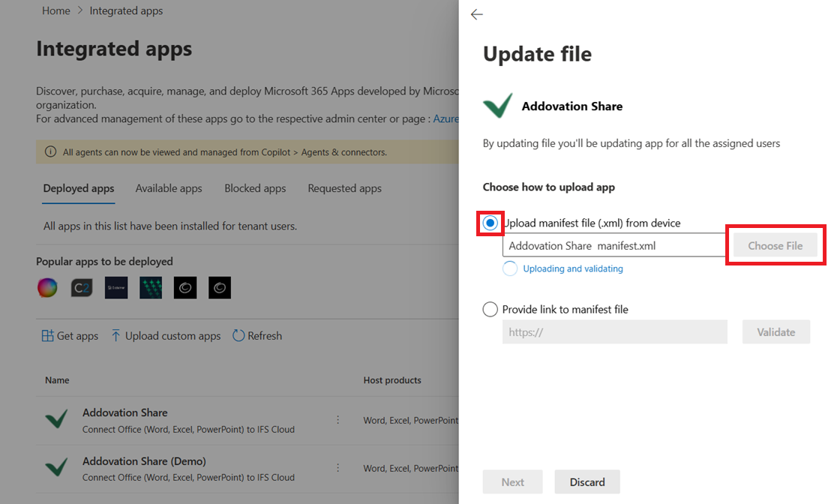Select Upload manifest file from device option
Screen dimensions: 834x504
[490, 223]
